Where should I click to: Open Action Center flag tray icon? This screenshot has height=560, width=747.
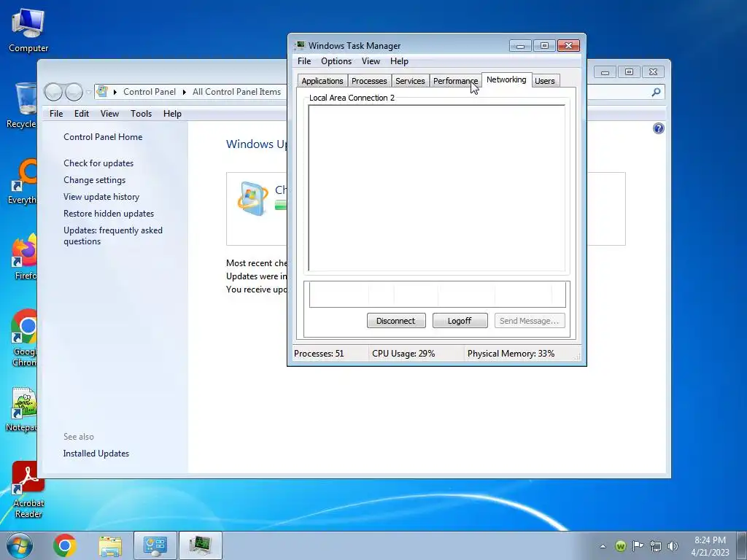(638, 546)
